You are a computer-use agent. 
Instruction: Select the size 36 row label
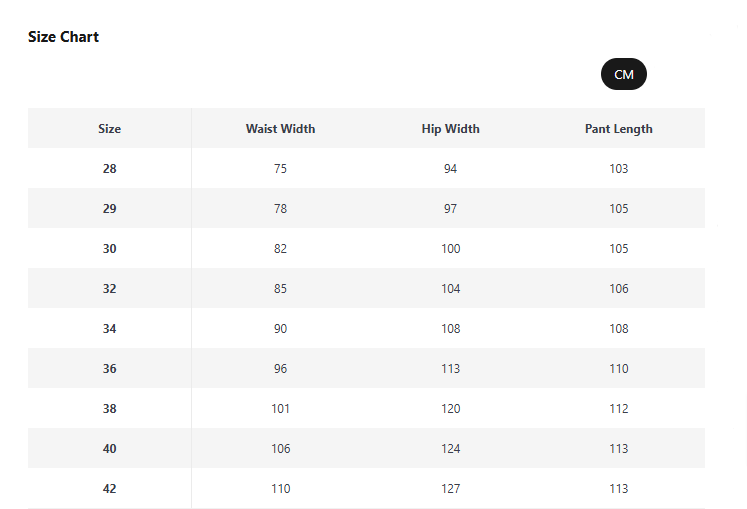109,369
